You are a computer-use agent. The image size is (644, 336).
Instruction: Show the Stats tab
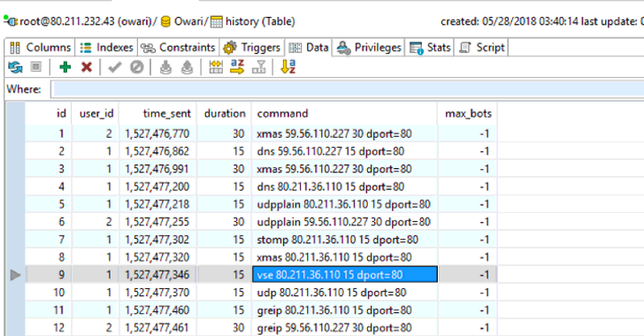click(x=430, y=48)
